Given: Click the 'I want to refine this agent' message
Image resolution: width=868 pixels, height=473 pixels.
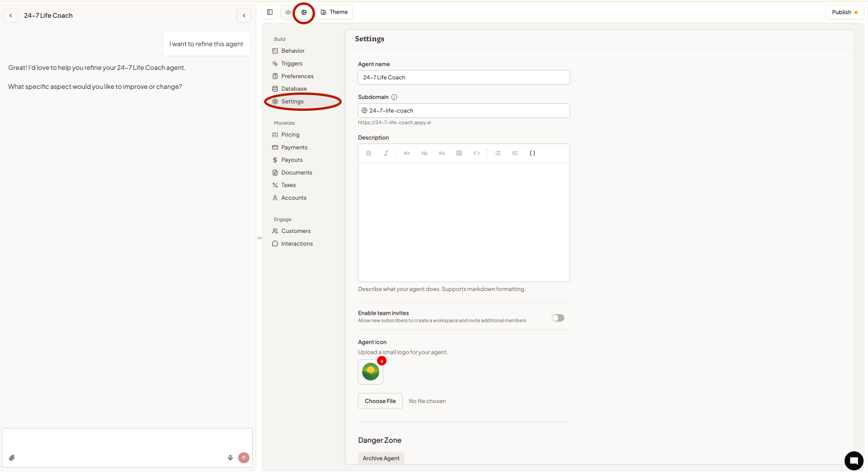Looking at the screenshot, I should click(x=206, y=44).
